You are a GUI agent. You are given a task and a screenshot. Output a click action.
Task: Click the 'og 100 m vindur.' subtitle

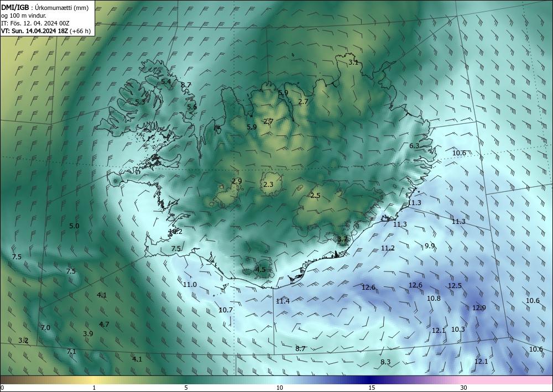pos(24,15)
